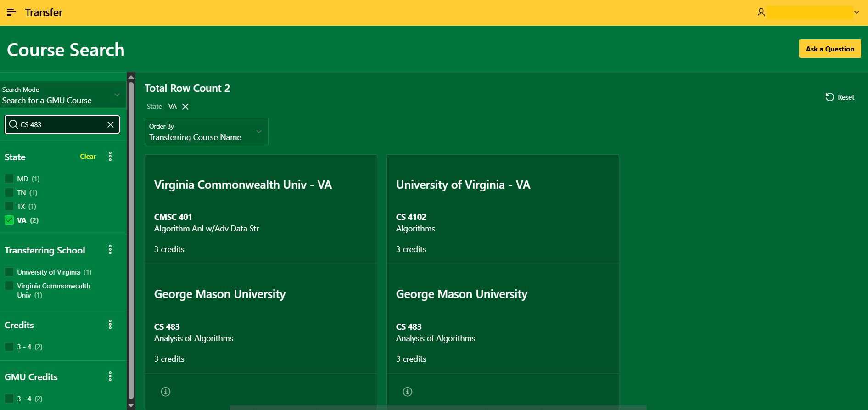Check the MD state checkbox
Viewport: 868px width, 410px height.
[9, 179]
